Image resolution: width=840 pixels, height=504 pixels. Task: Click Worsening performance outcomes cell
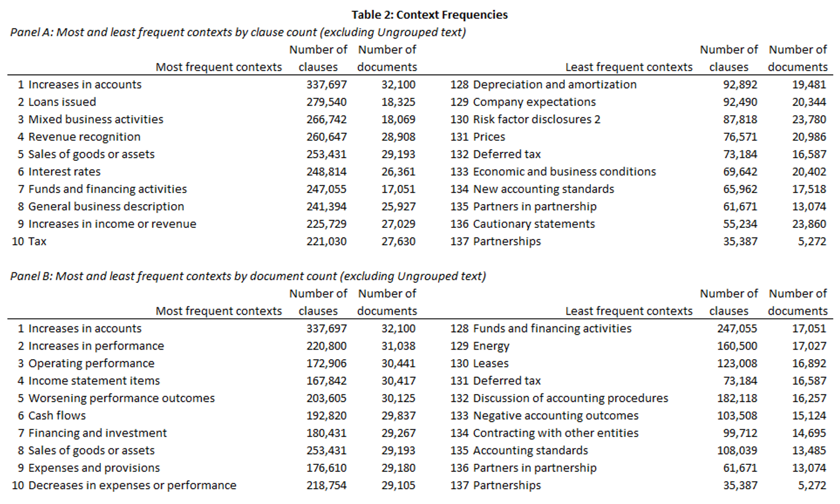pos(121,398)
